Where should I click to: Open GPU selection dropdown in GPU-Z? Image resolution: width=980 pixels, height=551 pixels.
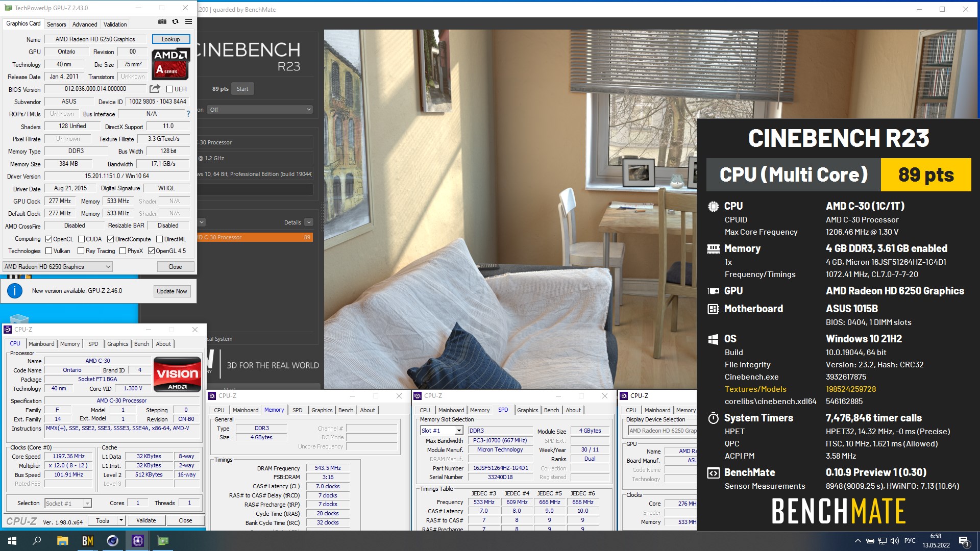tap(58, 267)
